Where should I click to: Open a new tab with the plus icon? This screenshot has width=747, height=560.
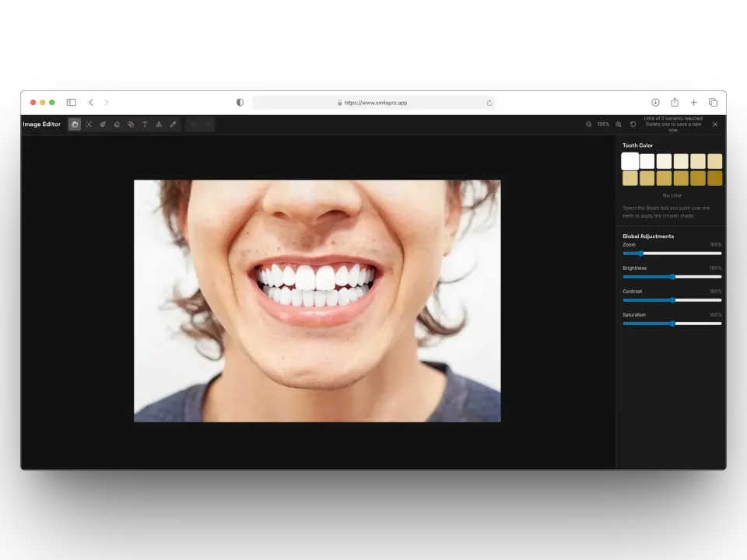tap(694, 103)
